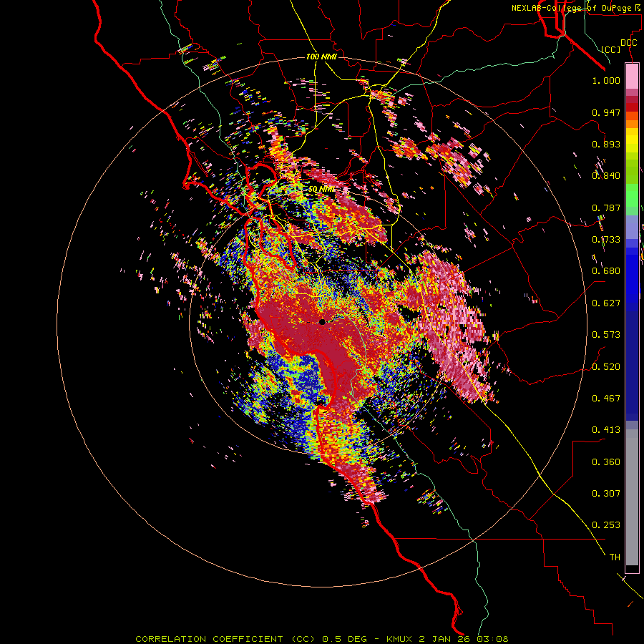Screen dimensions: 644x644
Task: Click the "0.5 DEG" elevation angle text
Action: click(343, 639)
